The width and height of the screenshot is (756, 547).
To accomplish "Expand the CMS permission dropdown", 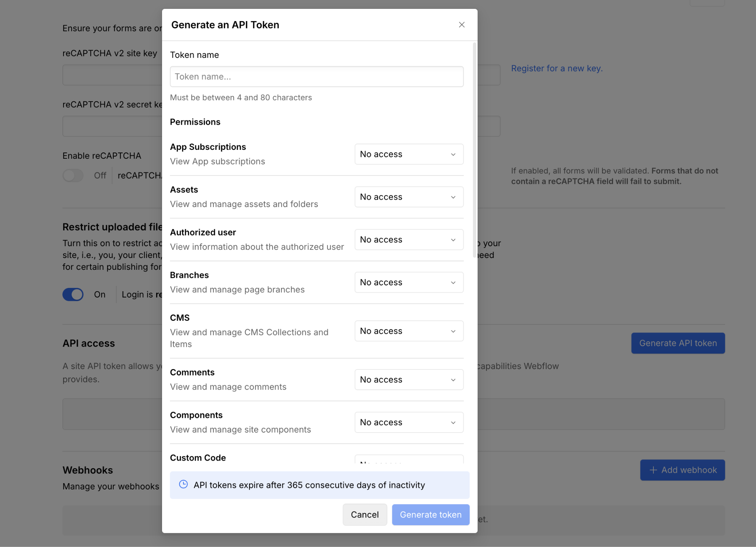I will (x=409, y=331).
